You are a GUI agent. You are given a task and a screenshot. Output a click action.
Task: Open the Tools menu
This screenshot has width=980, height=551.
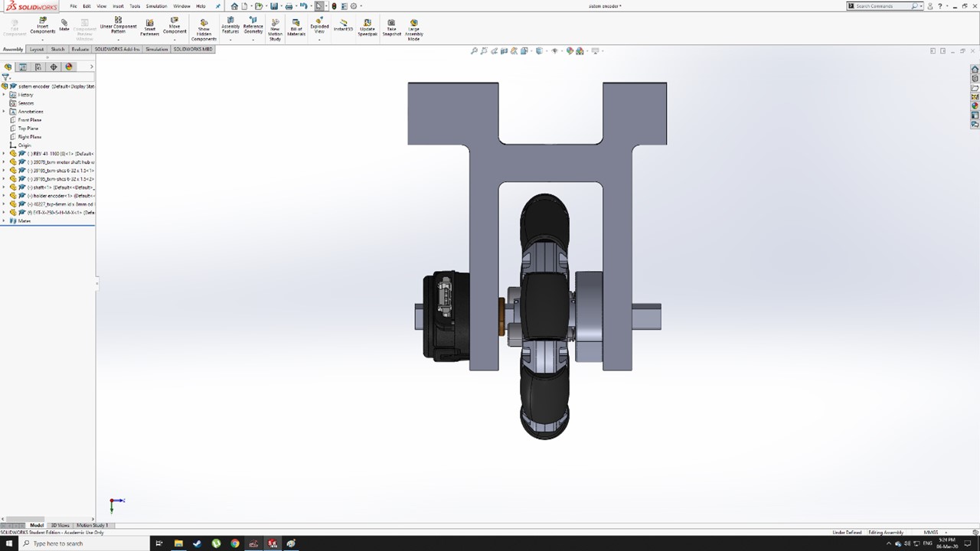click(135, 6)
